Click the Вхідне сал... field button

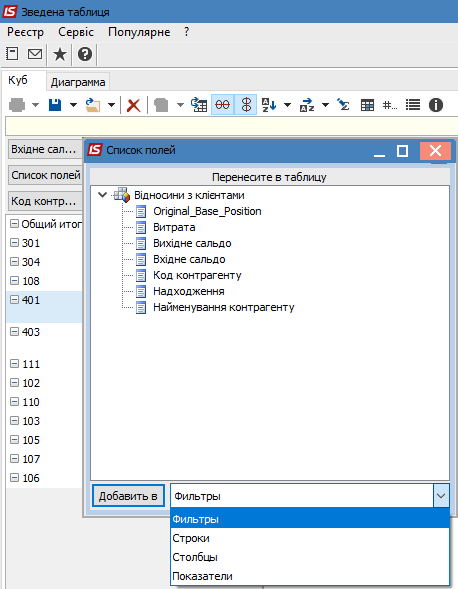coord(45,149)
